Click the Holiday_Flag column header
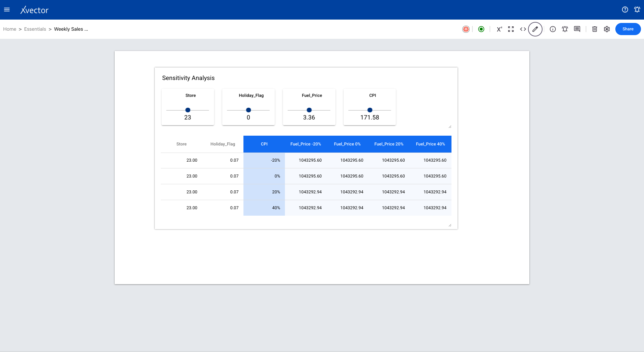The image size is (644, 352). [x=223, y=144]
